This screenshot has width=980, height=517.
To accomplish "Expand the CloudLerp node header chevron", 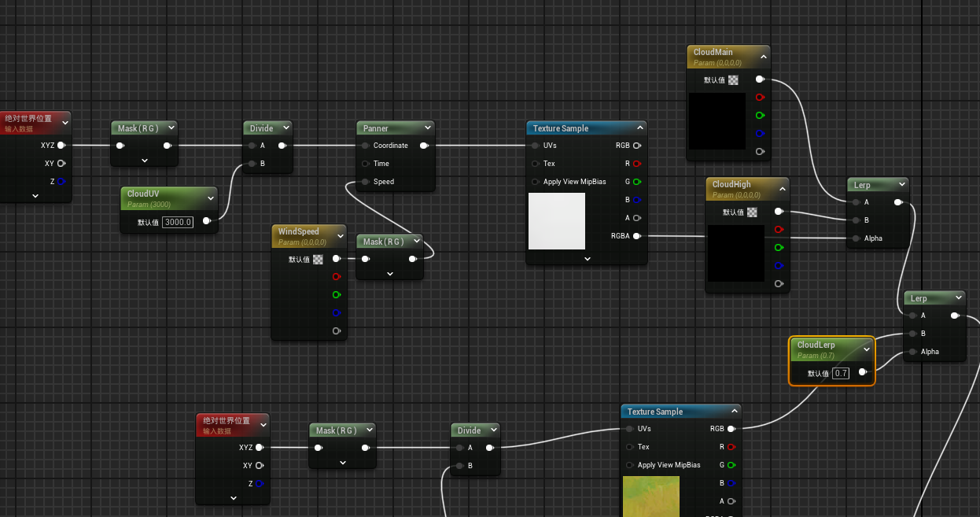I will (867, 349).
